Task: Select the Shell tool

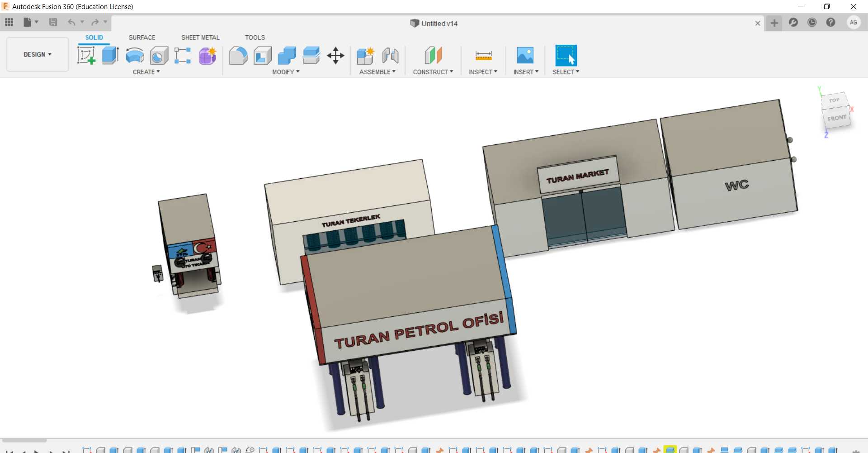Action: click(x=263, y=56)
